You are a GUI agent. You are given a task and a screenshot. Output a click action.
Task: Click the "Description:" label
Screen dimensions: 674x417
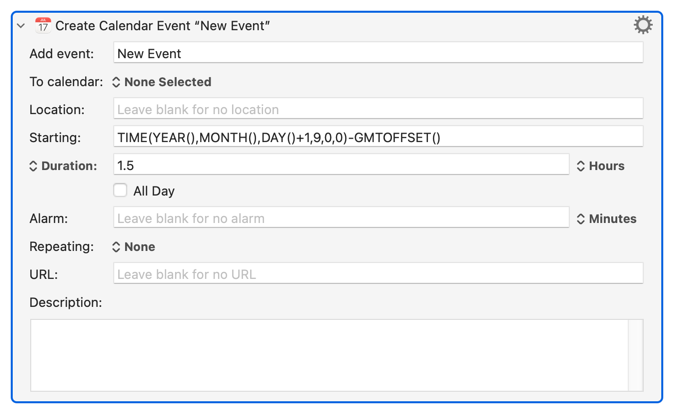[x=66, y=302]
